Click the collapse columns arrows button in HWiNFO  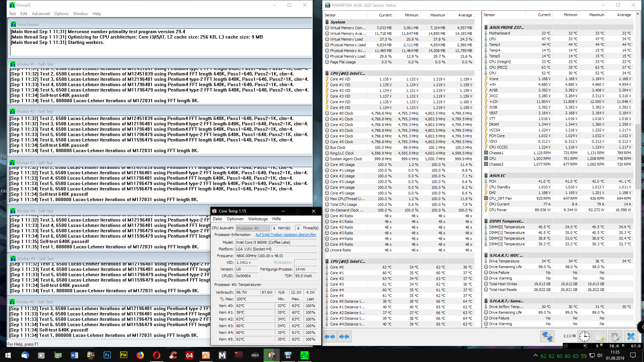(x=344, y=337)
